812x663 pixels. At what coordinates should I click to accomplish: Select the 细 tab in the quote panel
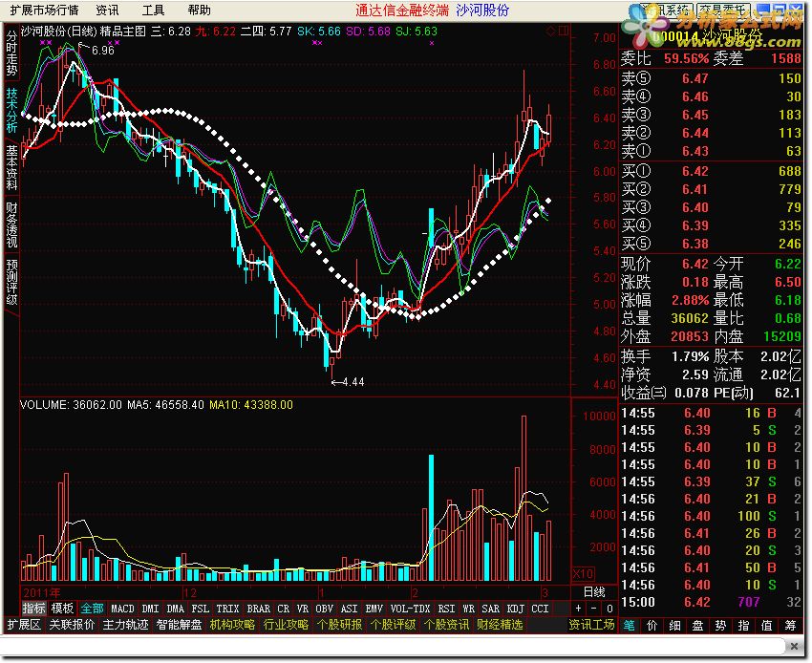pos(675,625)
